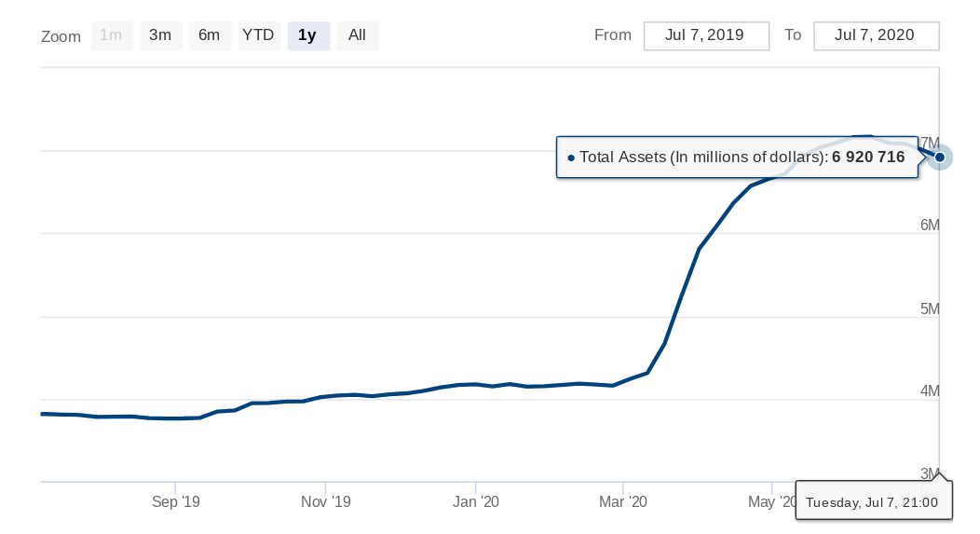Show All data range
This screenshot has width=980, height=534.
click(x=358, y=35)
